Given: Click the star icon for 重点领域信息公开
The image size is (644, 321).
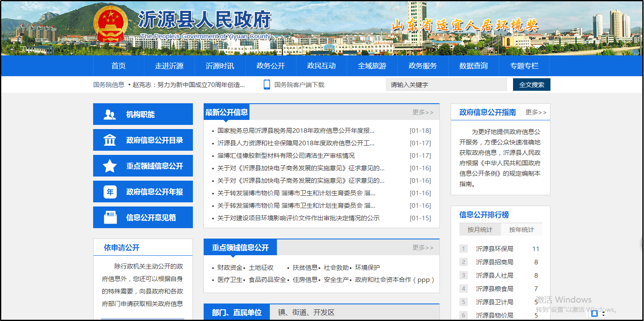Looking at the screenshot, I should tap(110, 166).
